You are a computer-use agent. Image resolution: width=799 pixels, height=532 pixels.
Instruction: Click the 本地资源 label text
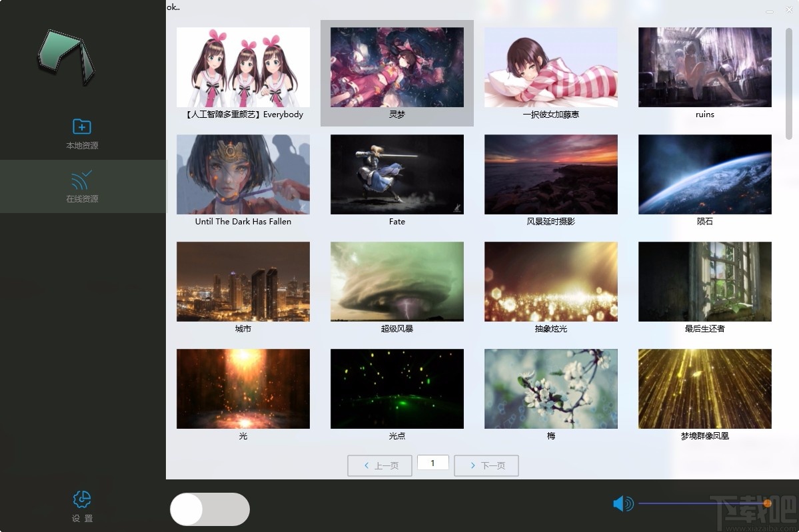(82, 146)
